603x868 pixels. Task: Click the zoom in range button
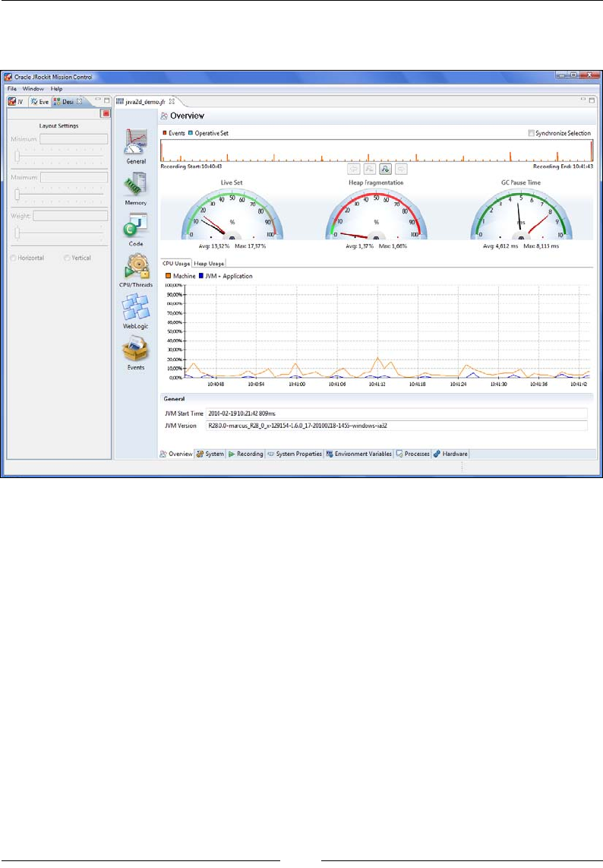point(386,169)
